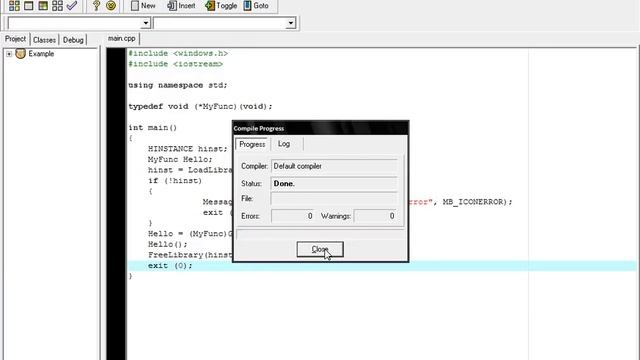This screenshot has width=640, height=360.
Task: Click the Toggle bookmark toolbar button
Action: (x=221, y=6)
